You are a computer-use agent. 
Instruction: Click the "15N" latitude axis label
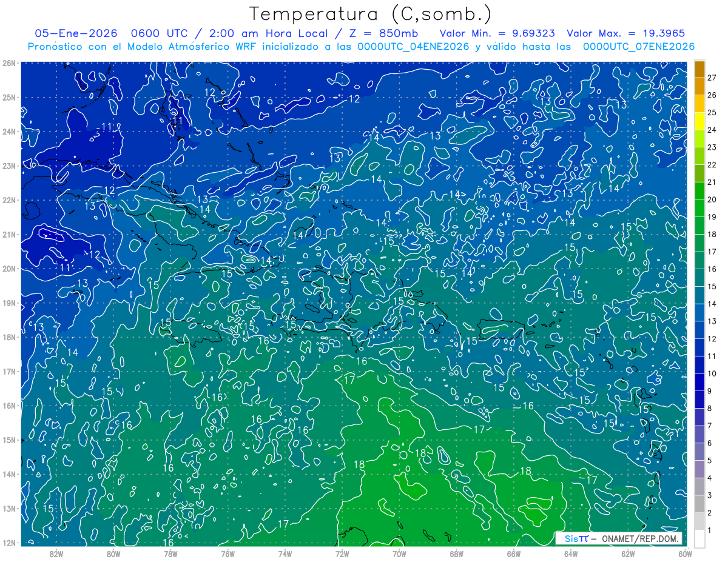click(9, 440)
